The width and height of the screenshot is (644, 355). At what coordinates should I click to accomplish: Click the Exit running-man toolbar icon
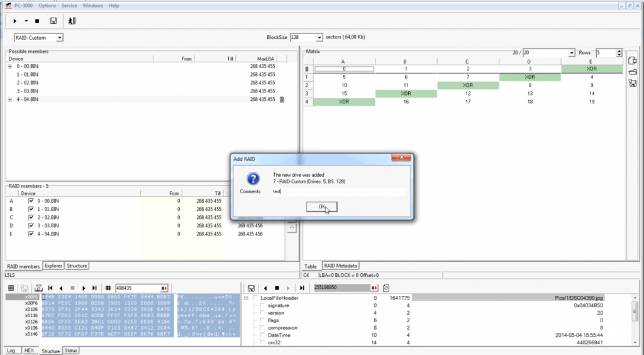[72, 21]
